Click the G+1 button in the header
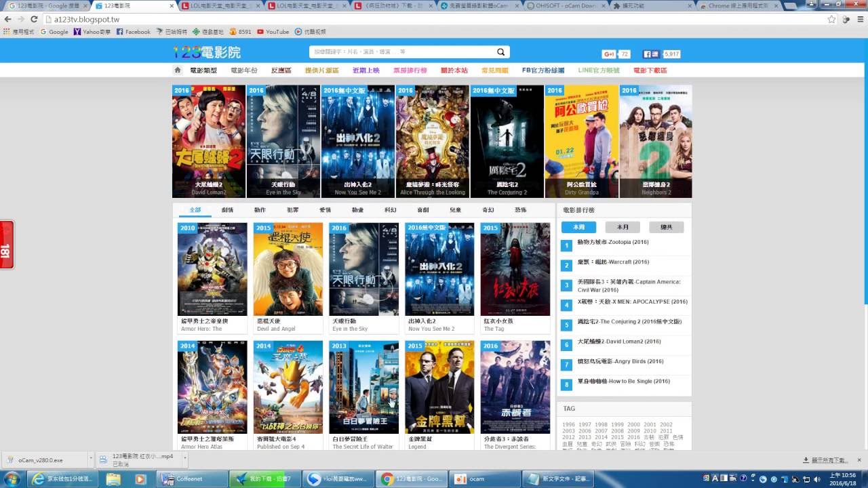868x488 pixels. point(609,54)
